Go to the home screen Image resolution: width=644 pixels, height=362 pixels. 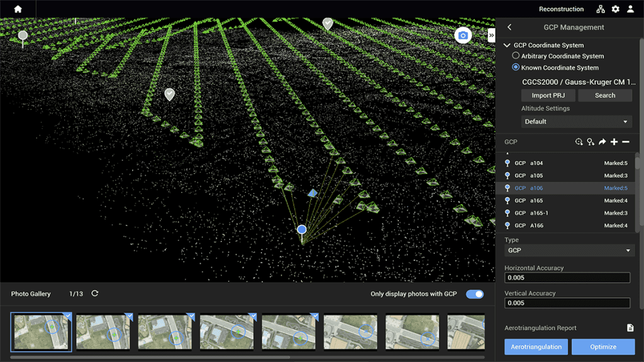18,9
